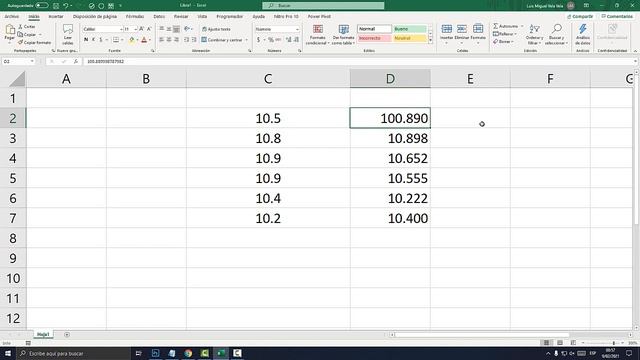Apply the Normal cell style
This screenshot has width=640, height=360.
(x=374, y=29)
